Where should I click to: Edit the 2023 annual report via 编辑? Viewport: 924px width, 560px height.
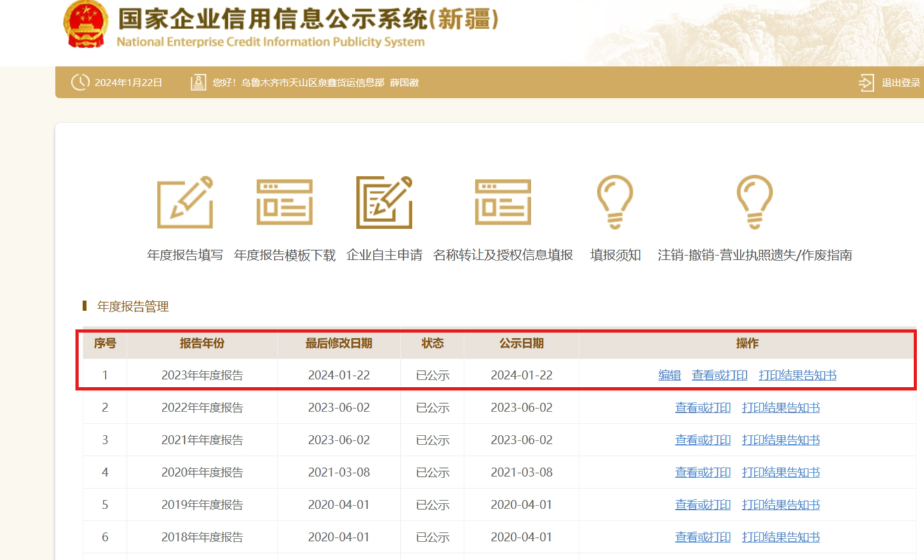click(x=669, y=375)
